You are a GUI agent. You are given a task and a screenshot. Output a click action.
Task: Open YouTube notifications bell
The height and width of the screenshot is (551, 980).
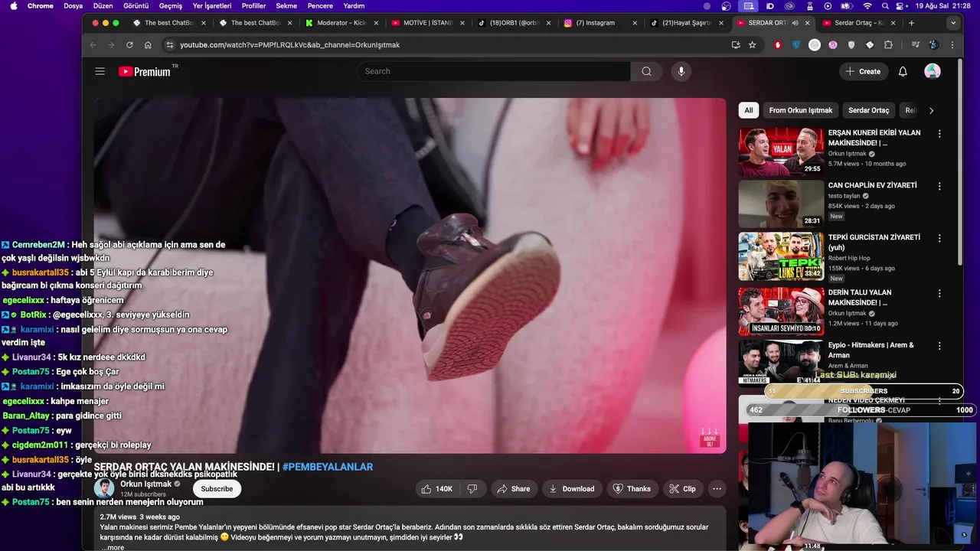[903, 71]
